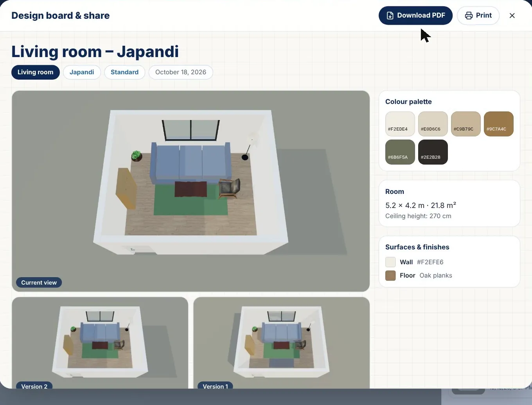Screen dimensions: 532x405
Task: Click the Wall #F2EFE6 text
Action: tap(422, 262)
